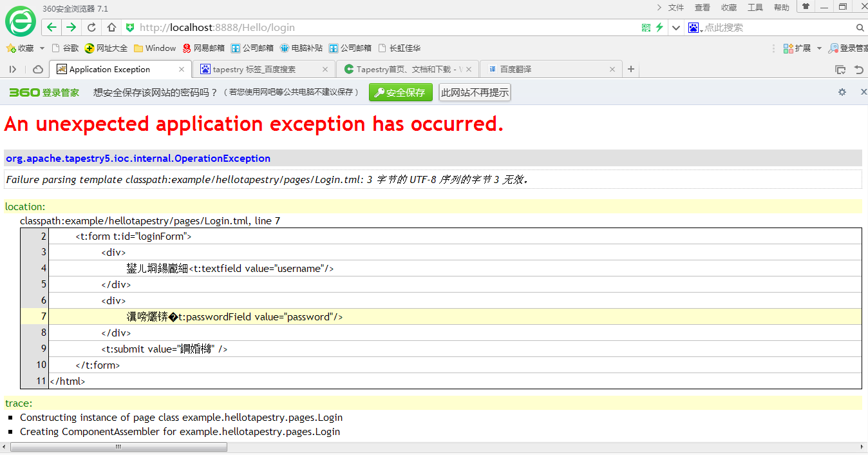
Task: Expand the address bar history dropdown
Action: click(675, 28)
